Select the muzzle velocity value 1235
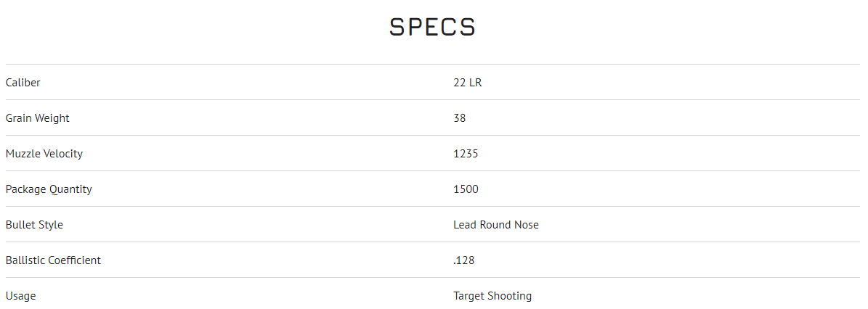 tap(466, 154)
